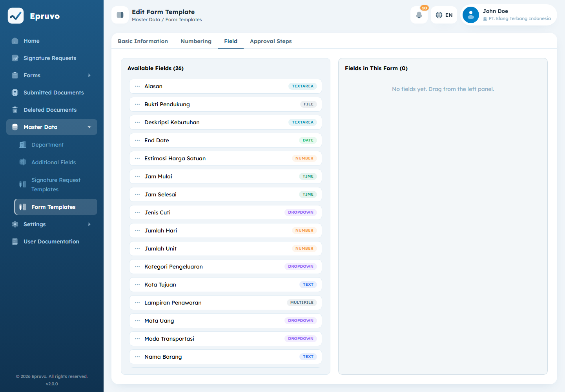Grab the drag handle of Kota Tujuan
Viewport: 565px width, 392px height.
pos(137,285)
